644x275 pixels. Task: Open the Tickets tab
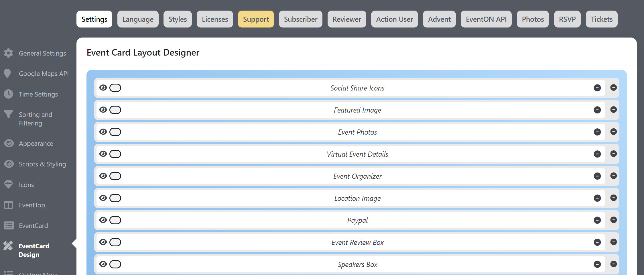pyautogui.click(x=602, y=19)
